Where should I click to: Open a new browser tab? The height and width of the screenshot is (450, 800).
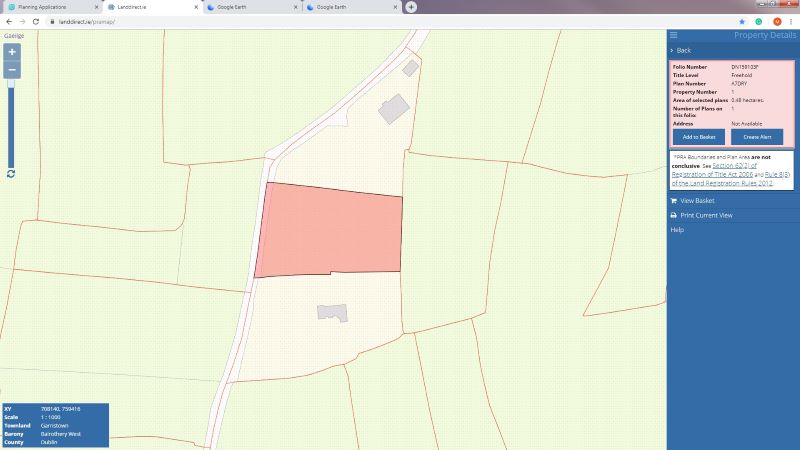coord(411,7)
